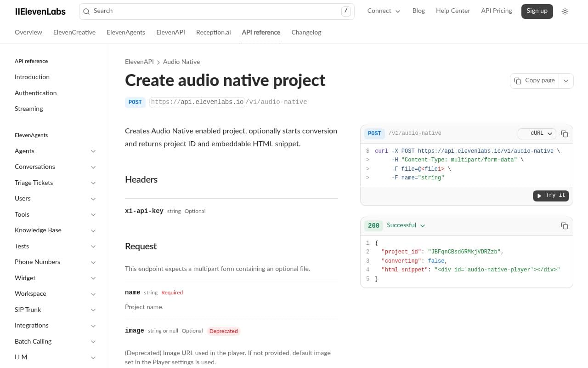This screenshot has height=368, width=588.
Task: Expand the Conversations sidebar section
Action: 56,167
